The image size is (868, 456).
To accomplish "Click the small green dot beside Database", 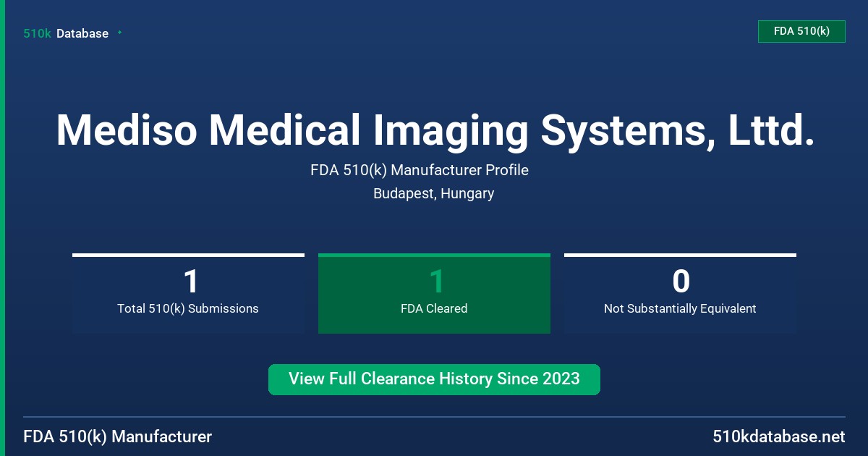I will [x=119, y=33].
